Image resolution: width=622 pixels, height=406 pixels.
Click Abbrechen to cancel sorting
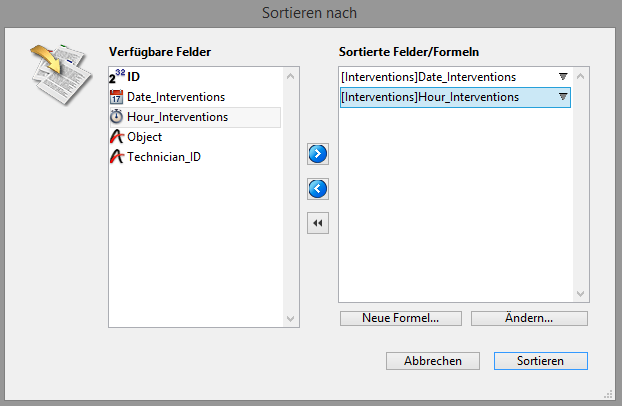pyautogui.click(x=433, y=360)
